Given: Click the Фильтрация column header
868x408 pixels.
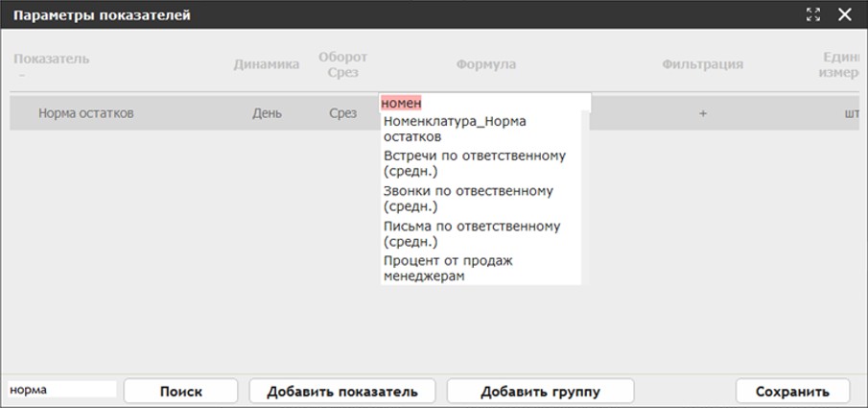Looking at the screenshot, I should [702, 64].
